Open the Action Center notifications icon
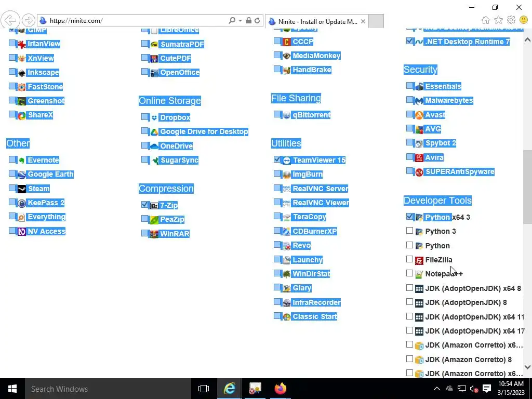 point(487,389)
